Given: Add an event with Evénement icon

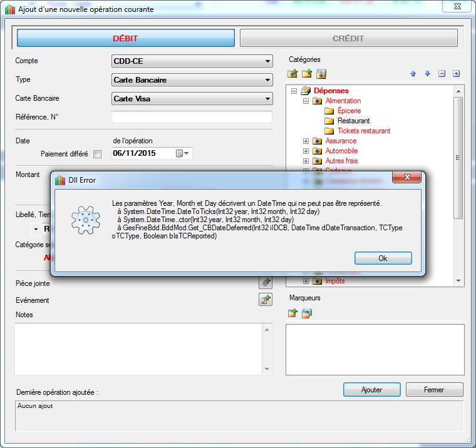Looking at the screenshot, I should click(x=266, y=299).
